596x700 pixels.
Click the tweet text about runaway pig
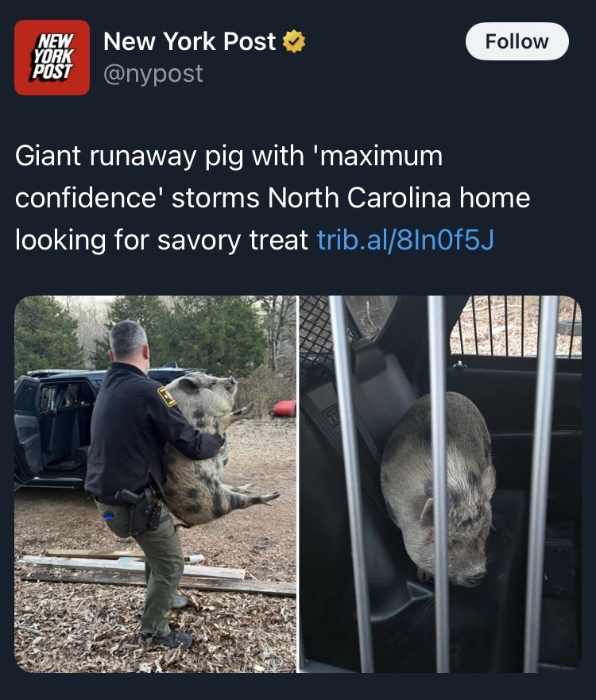[273, 198]
